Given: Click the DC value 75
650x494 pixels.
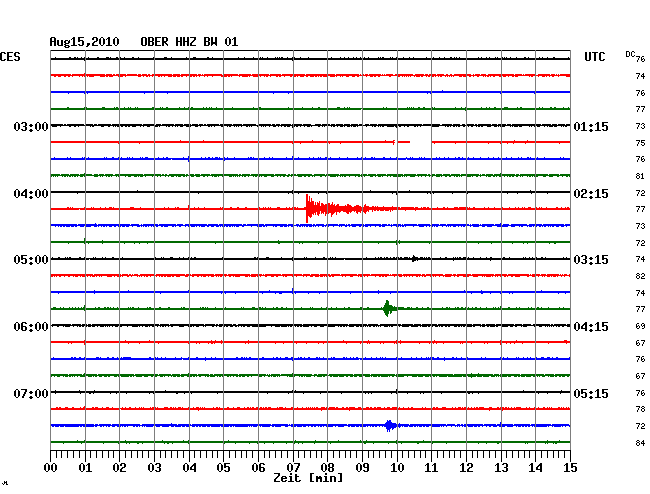Looking at the screenshot, I should (x=640, y=143).
